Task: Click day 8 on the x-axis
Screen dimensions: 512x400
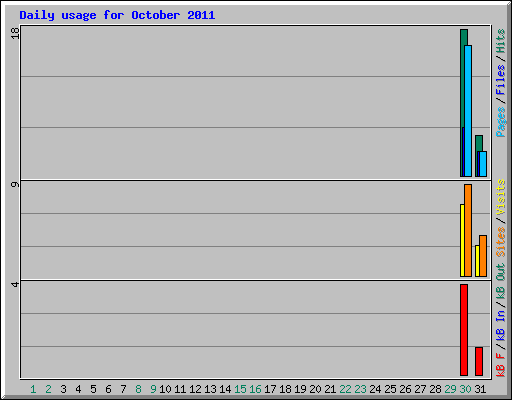Action: pyautogui.click(x=138, y=389)
